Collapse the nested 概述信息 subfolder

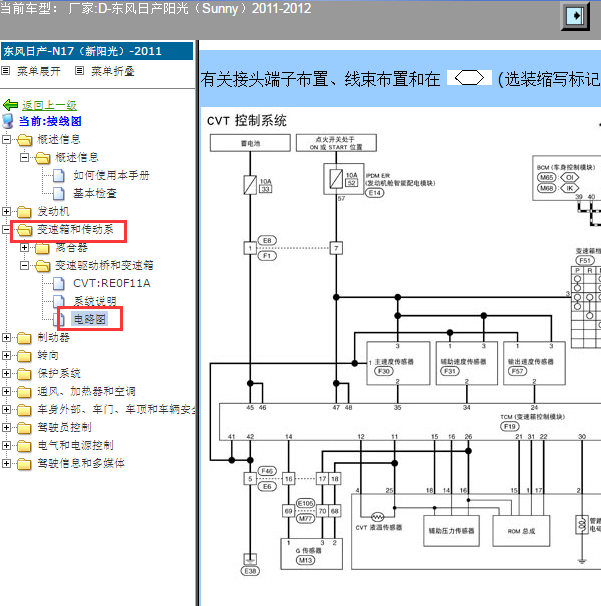tap(24, 157)
